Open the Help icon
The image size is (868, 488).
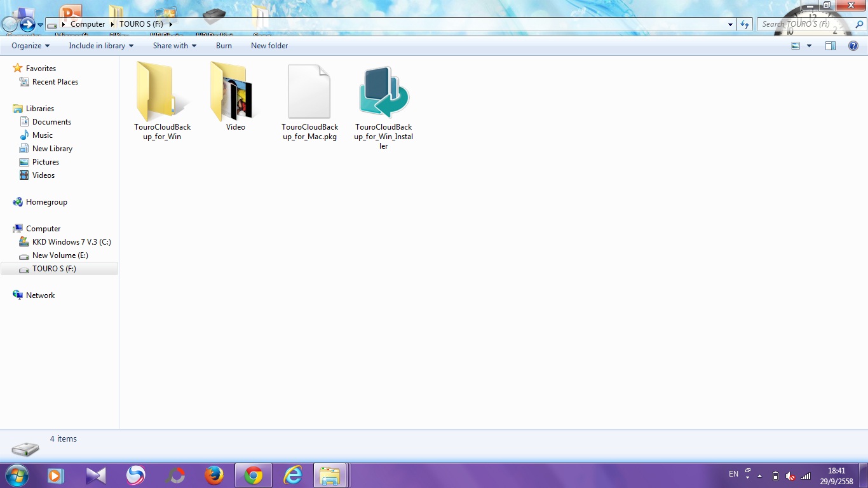(853, 46)
